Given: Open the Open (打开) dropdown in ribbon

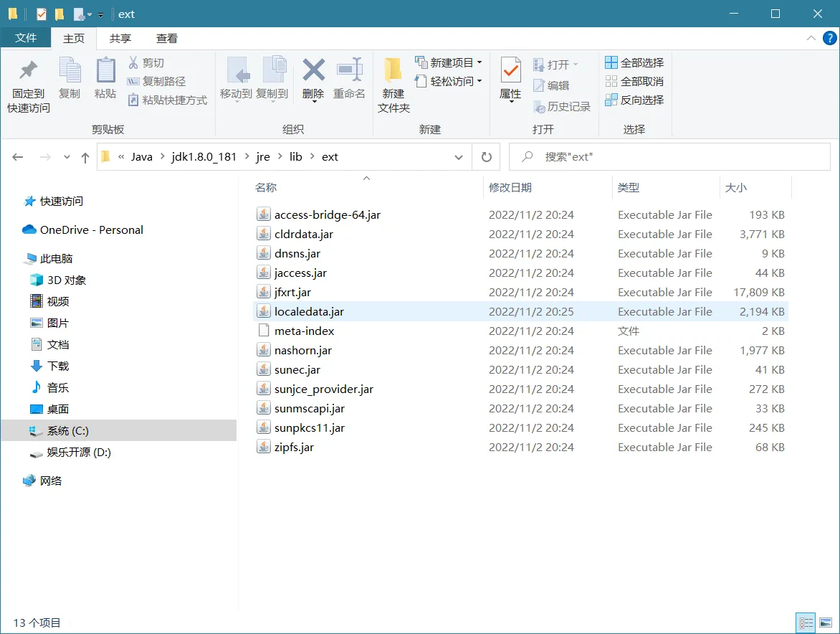Looking at the screenshot, I should point(555,65).
